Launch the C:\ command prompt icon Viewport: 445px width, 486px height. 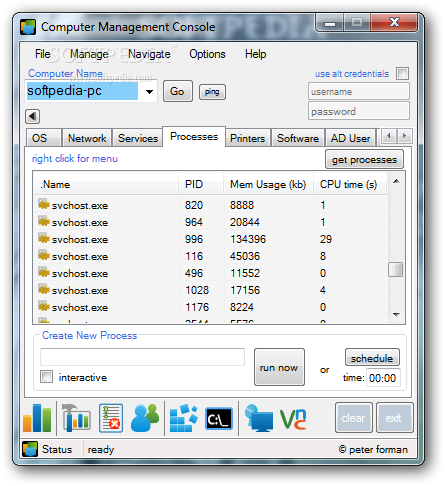click(219, 419)
